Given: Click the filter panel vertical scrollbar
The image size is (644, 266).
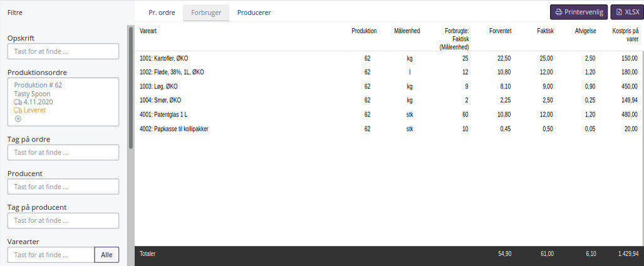Looking at the screenshot, I should 130,88.
